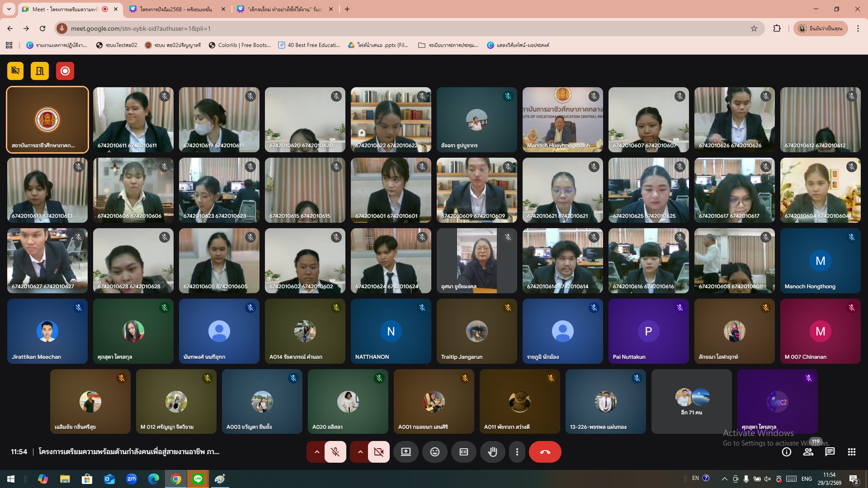Click the present screen icon
Image resolution: width=868 pixels, height=488 pixels.
tap(406, 452)
